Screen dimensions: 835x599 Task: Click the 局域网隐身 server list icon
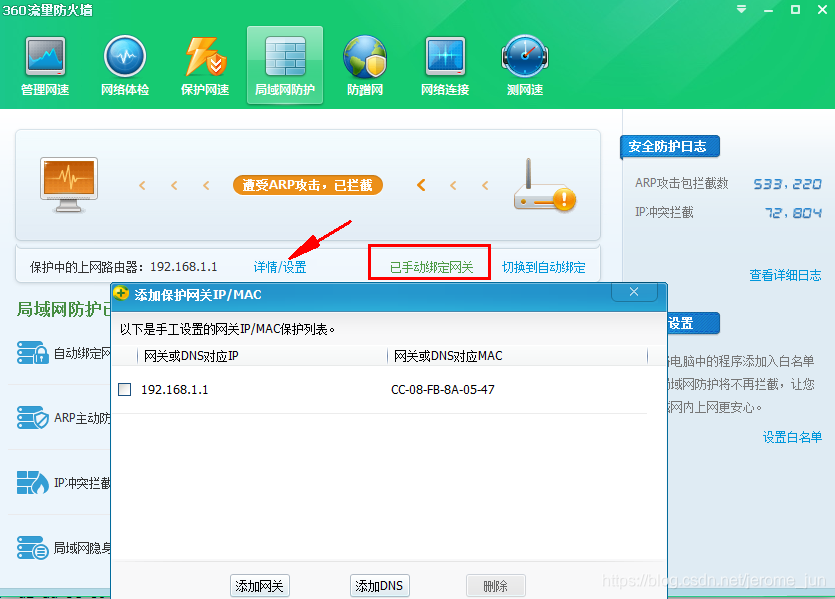[32, 547]
